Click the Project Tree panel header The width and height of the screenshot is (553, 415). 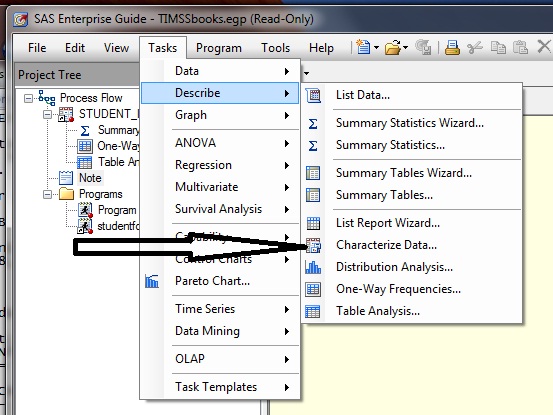tap(78, 75)
